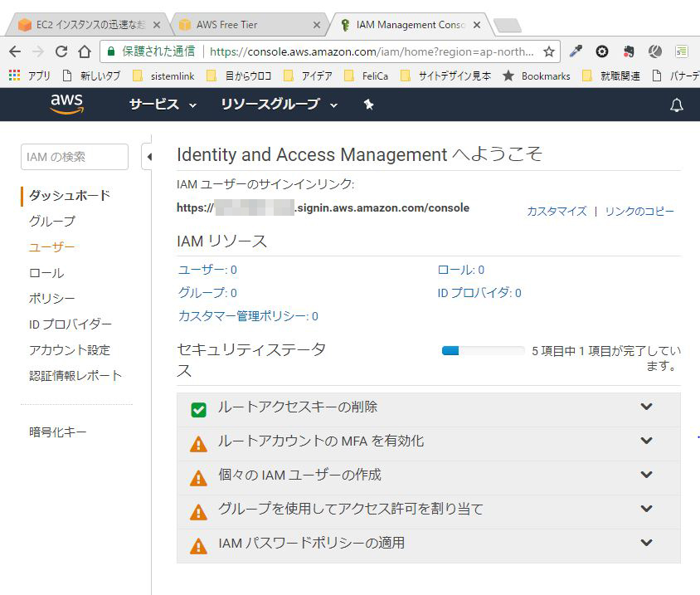The height and width of the screenshot is (595, 700).
Task: Open the Bookmarks star folder
Action: pyautogui.click(x=537, y=76)
